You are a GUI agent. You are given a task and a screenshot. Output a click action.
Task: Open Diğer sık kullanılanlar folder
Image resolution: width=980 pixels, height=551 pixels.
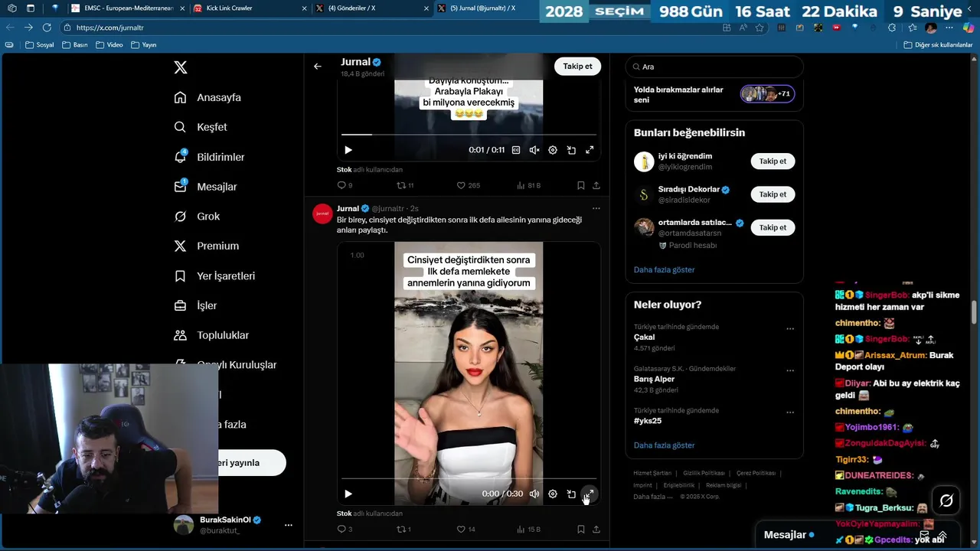point(938,44)
